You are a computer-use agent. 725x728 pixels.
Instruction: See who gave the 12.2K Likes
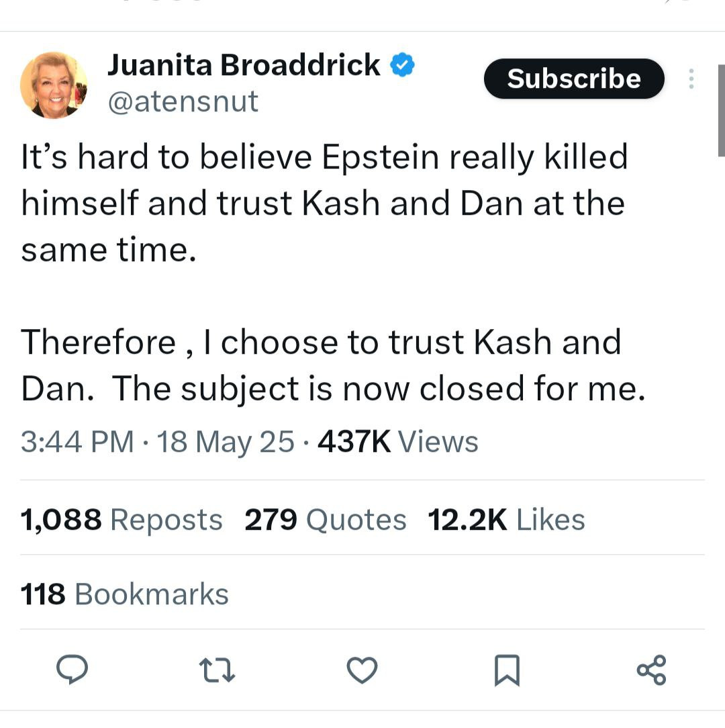(x=506, y=520)
